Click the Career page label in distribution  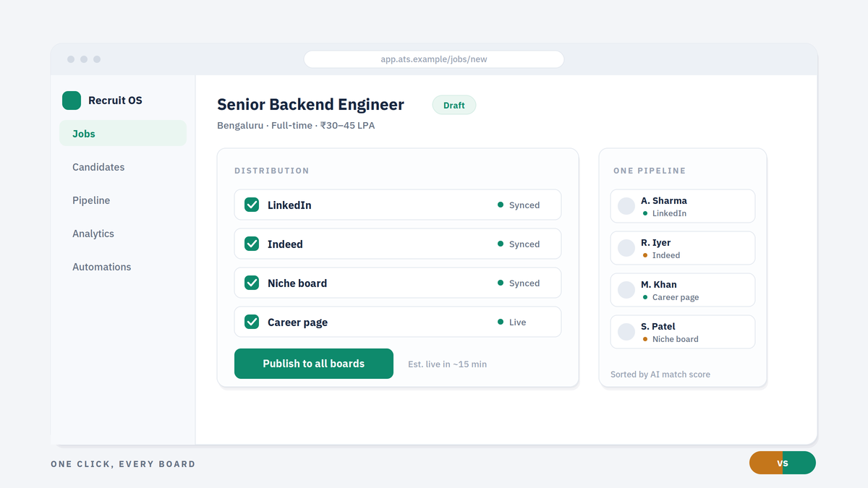click(297, 322)
